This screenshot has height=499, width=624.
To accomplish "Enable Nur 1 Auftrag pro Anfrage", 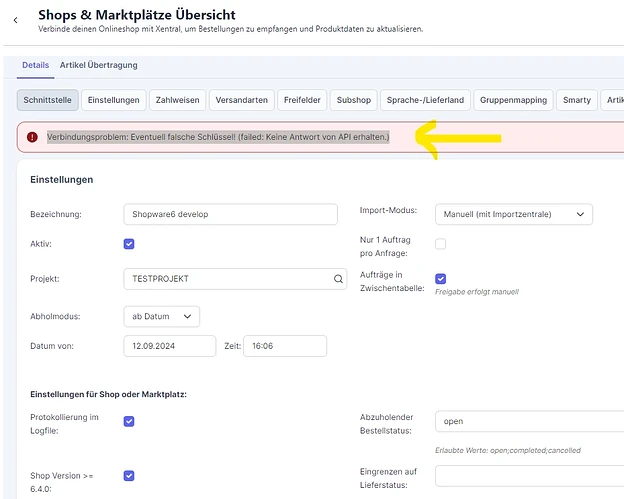I will click(441, 244).
